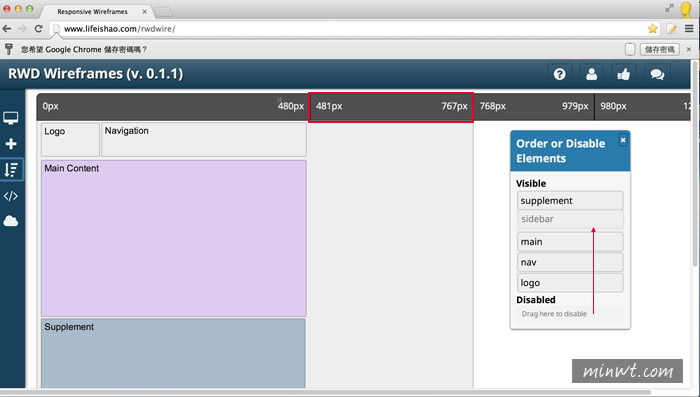The width and height of the screenshot is (700, 397).
Task: Open the Chrome hamburger menu
Action: point(689,29)
